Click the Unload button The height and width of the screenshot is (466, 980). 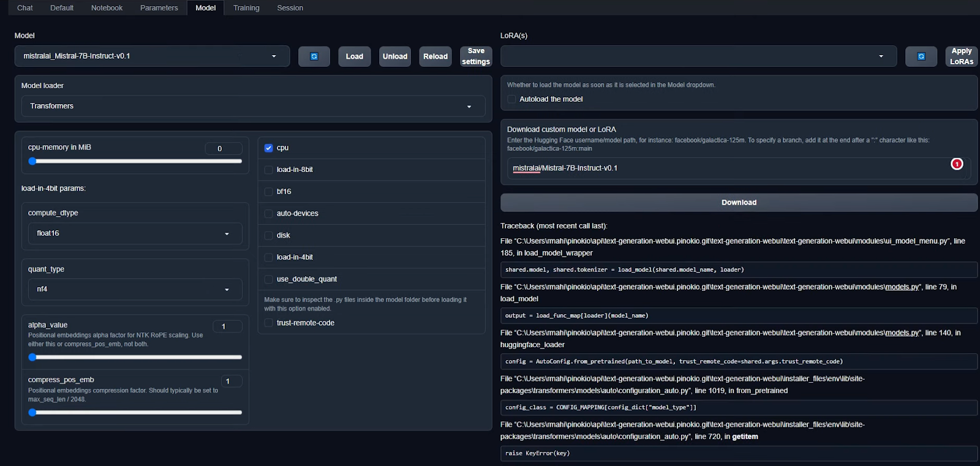point(395,56)
